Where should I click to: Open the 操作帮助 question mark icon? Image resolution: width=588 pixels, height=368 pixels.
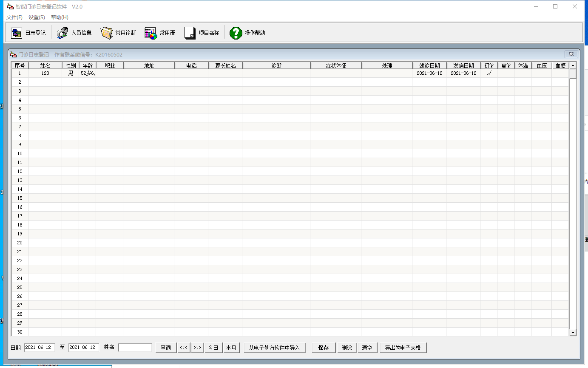click(236, 33)
